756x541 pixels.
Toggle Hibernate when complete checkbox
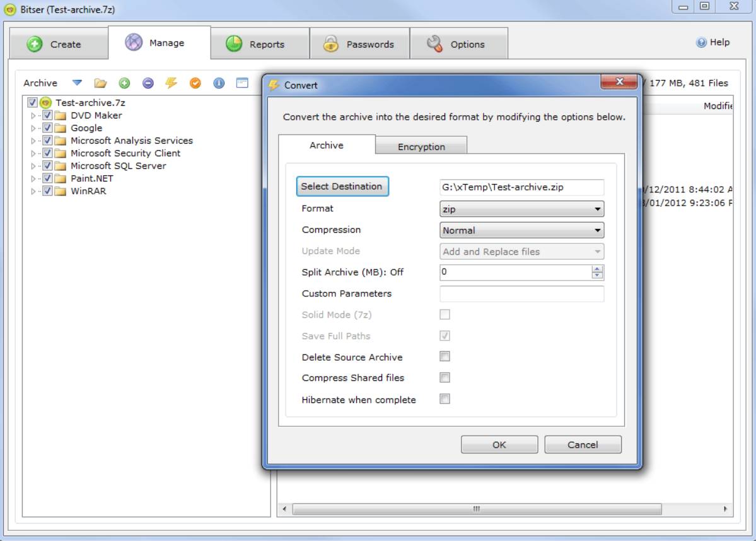(x=445, y=399)
